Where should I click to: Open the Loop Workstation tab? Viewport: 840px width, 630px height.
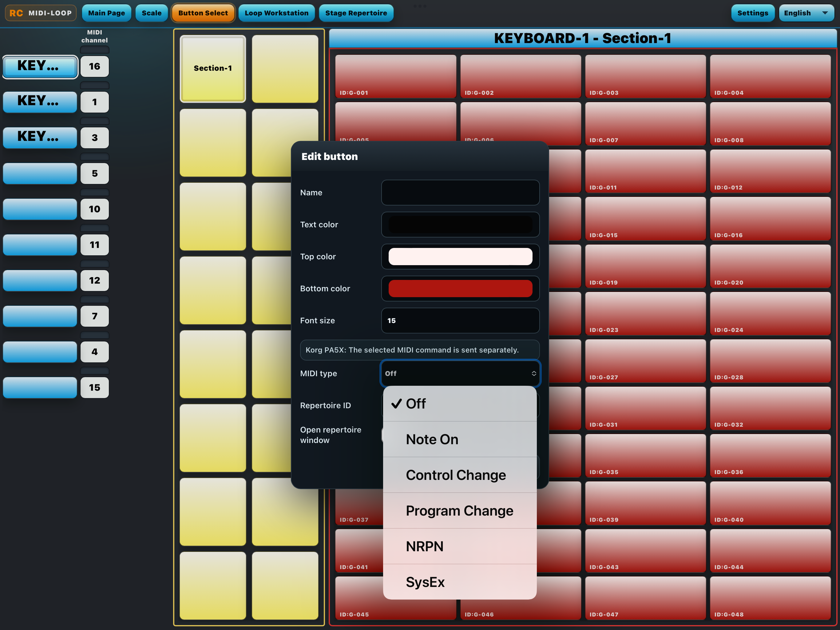click(276, 13)
